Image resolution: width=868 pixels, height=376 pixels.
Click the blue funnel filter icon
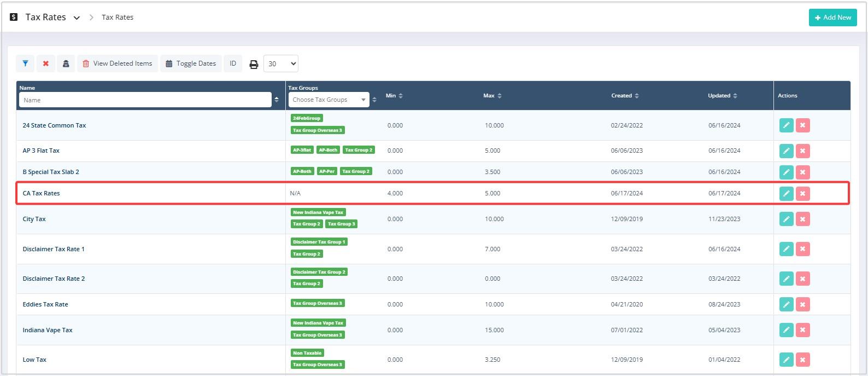25,63
